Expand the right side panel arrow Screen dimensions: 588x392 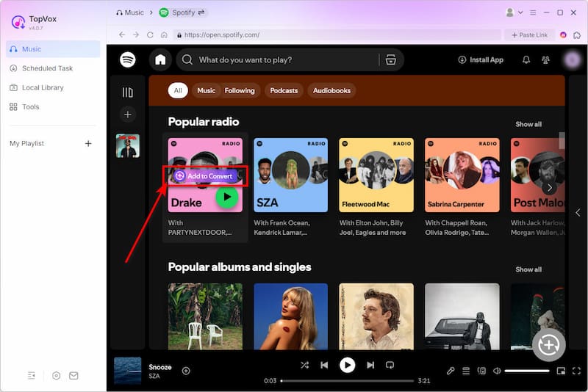tap(577, 212)
